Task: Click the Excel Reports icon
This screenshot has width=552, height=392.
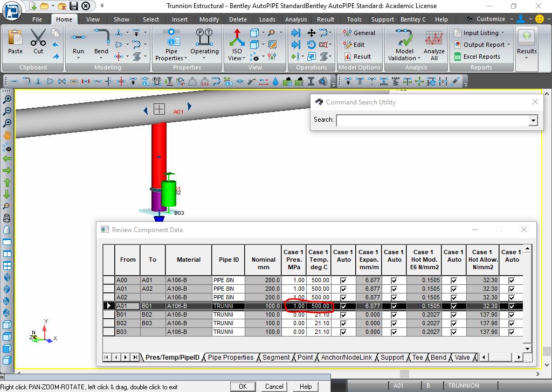Action: click(457, 57)
